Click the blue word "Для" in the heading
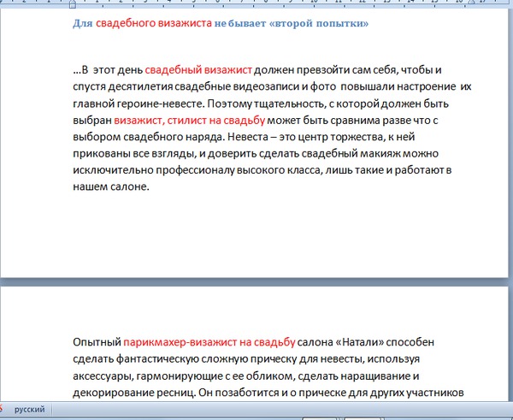Viewport: 513px width, 420px height. coord(83,23)
